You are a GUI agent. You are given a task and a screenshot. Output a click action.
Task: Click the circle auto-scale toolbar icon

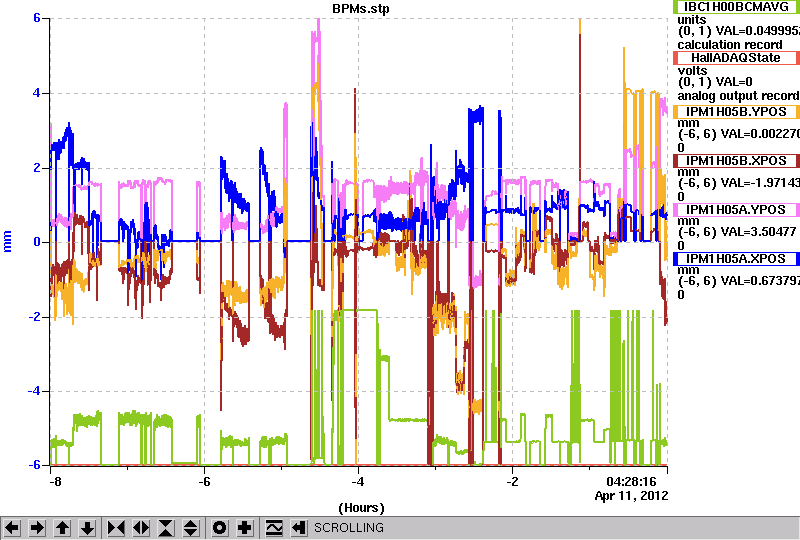219,528
